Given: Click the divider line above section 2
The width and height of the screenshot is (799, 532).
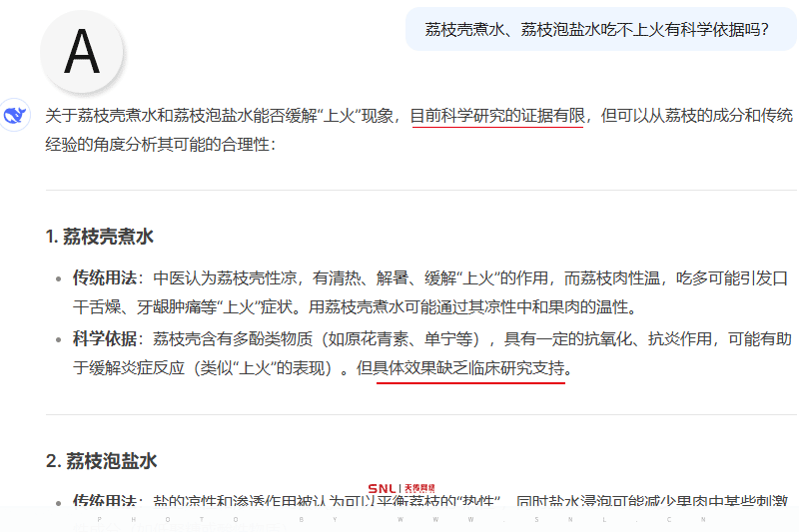Looking at the screenshot, I should click(x=419, y=414).
